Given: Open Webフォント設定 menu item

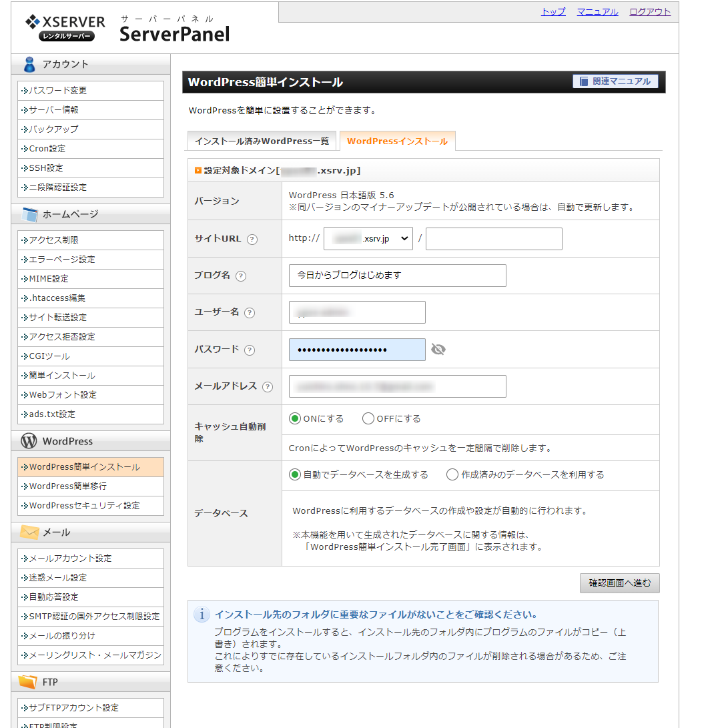Looking at the screenshot, I should [91, 395].
